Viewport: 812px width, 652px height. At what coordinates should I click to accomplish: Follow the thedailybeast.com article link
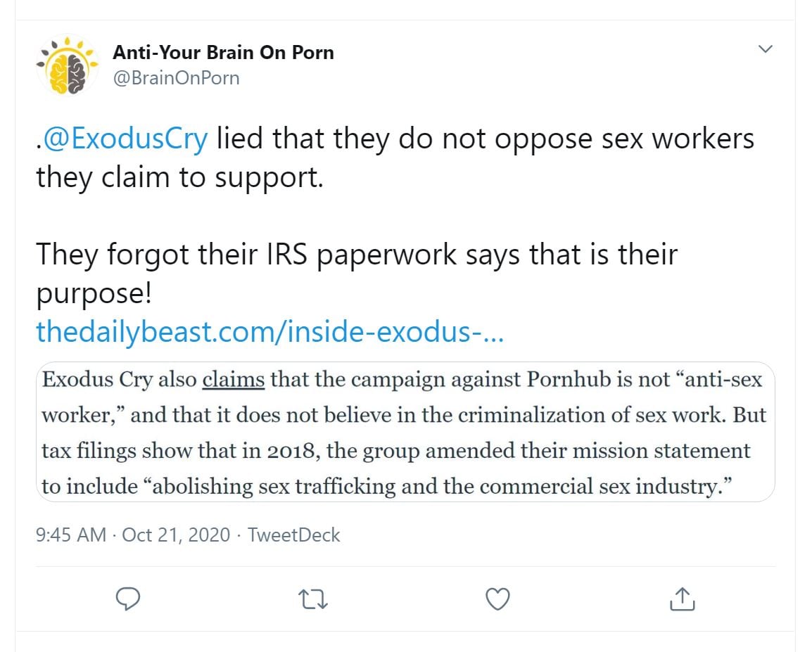(269, 331)
